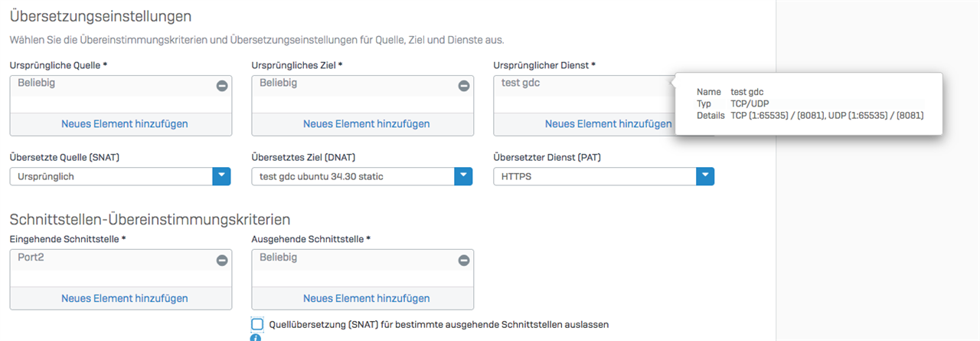Select Beliebig entry in Ursprüngliche Quelle
The image size is (980, 341).
(x=37, y=83)
